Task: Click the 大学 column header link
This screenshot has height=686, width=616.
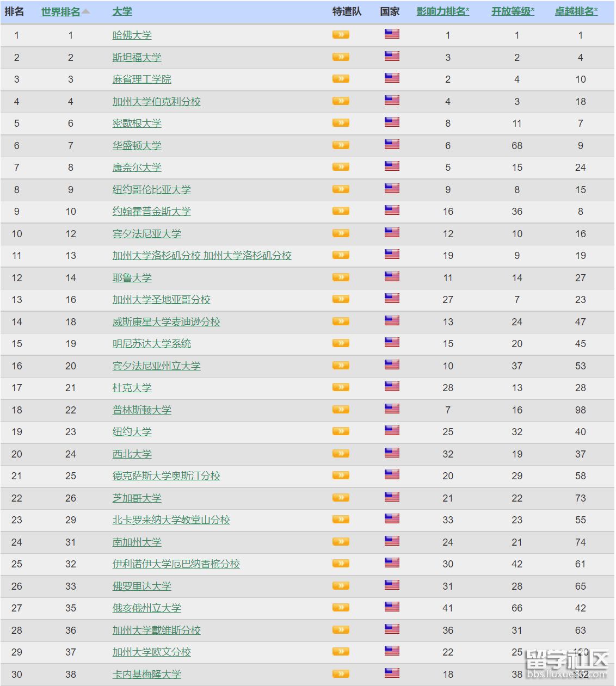Action: coord(122,11)
